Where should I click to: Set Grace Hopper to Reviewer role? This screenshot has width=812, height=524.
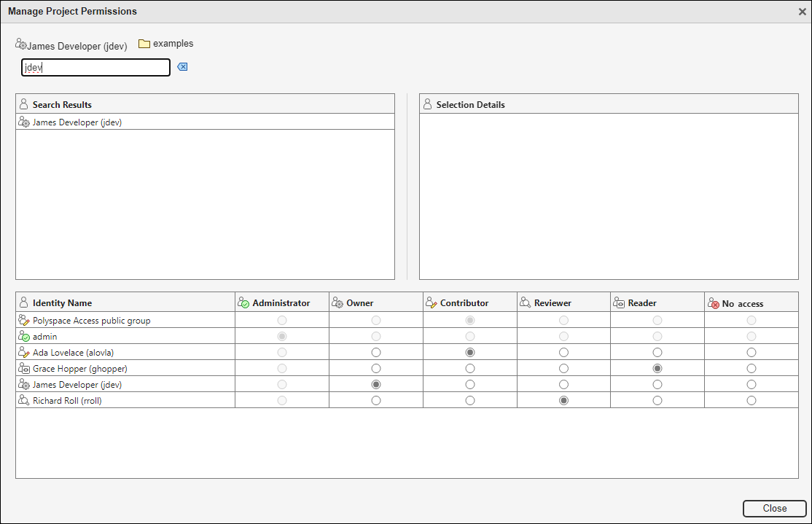[x=563, y=369]
